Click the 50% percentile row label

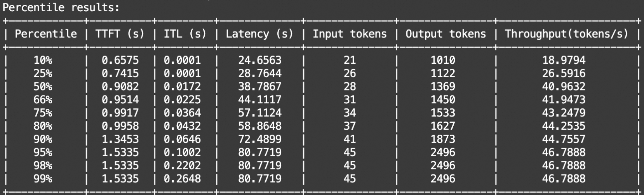tap(43, 87)
